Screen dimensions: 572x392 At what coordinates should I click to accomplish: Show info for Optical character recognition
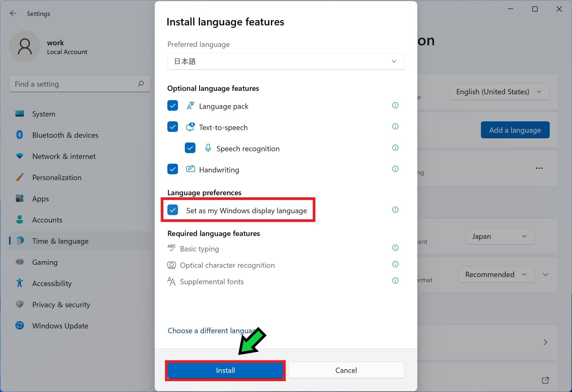395,264
